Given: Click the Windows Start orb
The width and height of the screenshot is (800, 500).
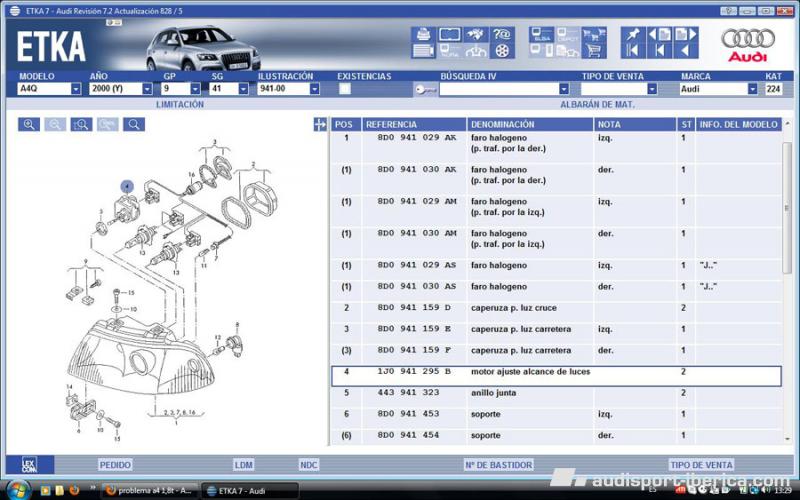Looking at the screenshot, I should (17, 490).
